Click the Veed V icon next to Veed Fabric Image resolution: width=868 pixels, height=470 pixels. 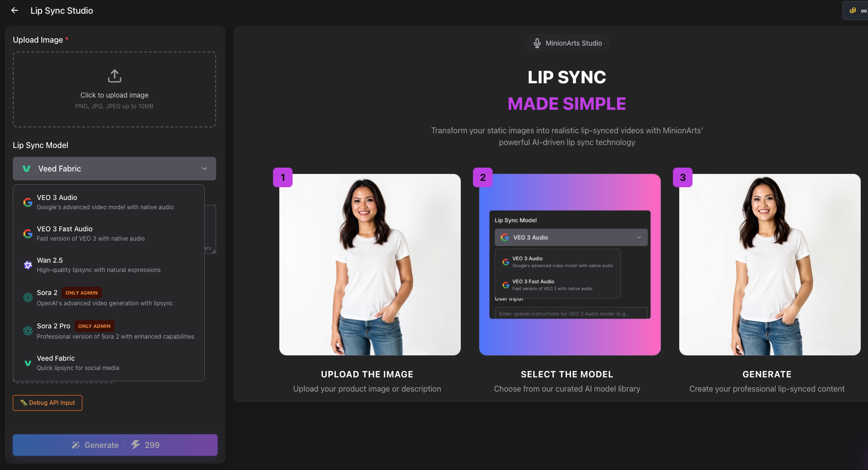point(27,363)
